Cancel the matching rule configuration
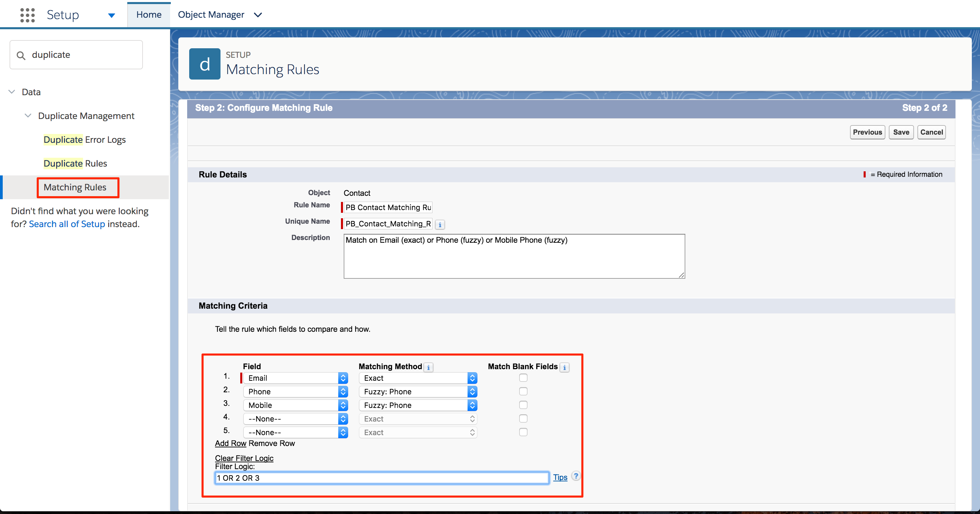980x514 pixels. [x=931, y=132]
